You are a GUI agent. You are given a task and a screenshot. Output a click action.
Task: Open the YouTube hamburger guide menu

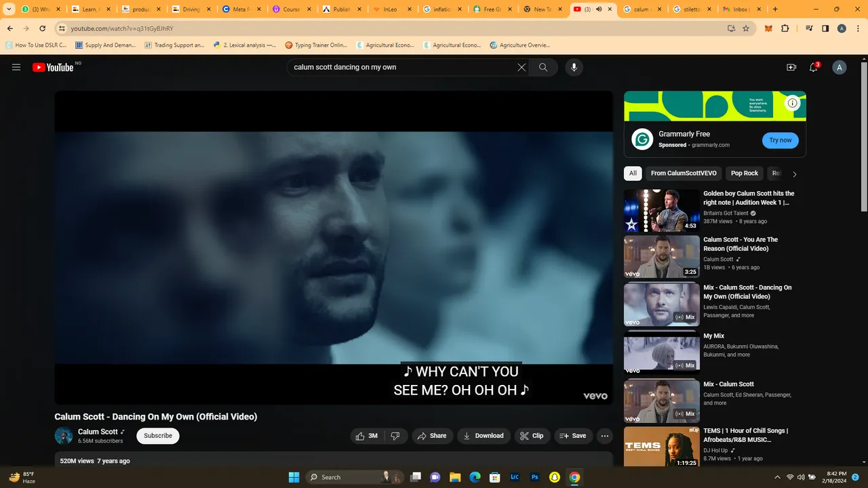[16, 67]
